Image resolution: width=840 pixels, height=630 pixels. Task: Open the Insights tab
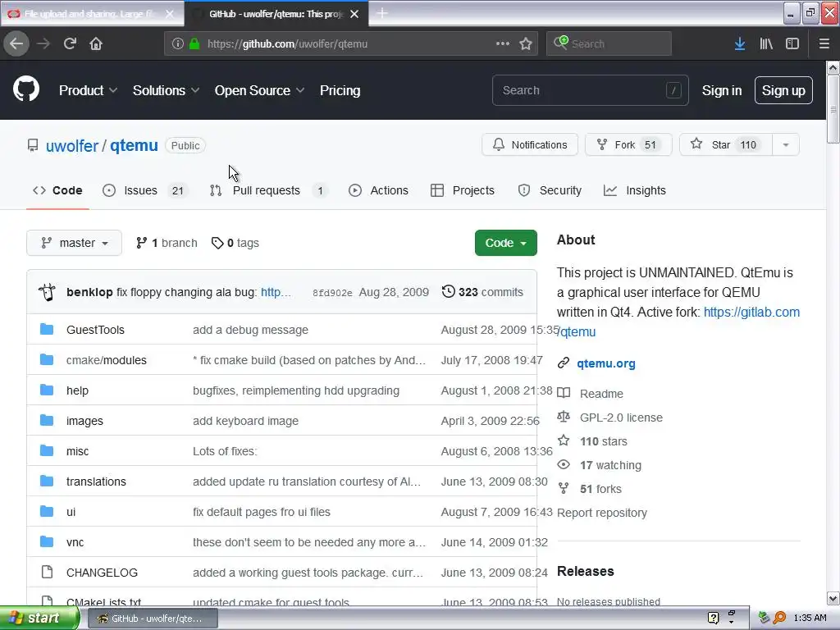pos(635,190)
